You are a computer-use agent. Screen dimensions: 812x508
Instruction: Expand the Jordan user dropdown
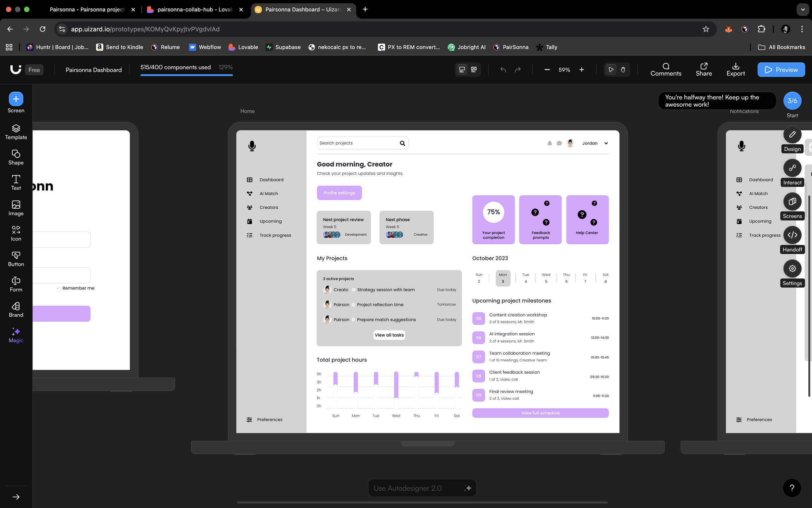click(606, 143)
